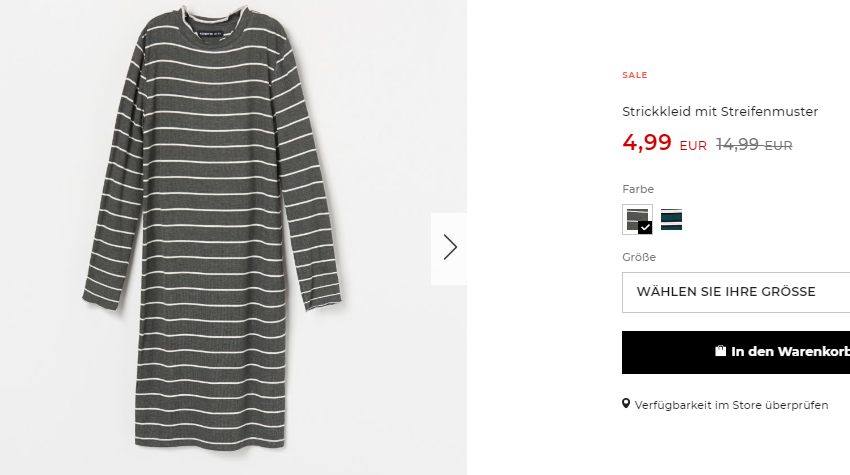Click the Strickkleid mit Streifenmuster title

(x=720, y=112)
